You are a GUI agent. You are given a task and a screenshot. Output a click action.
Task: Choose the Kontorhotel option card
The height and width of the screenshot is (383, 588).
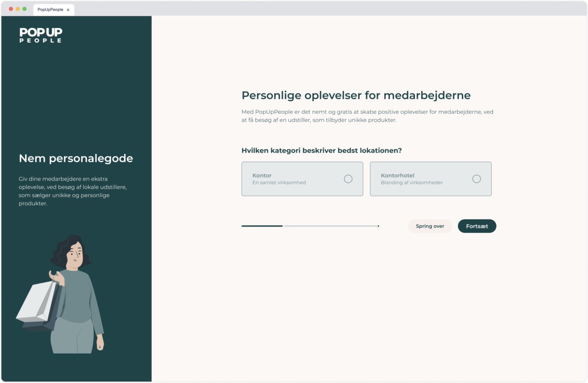pos(430,179)
